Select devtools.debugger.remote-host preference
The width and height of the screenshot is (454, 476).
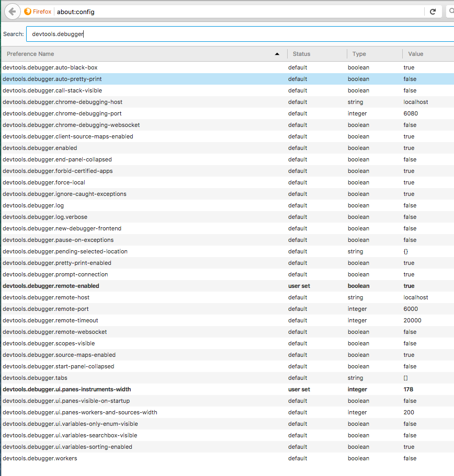(x=228, y=297)
